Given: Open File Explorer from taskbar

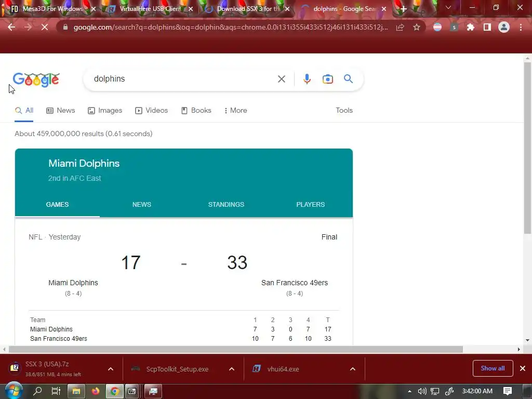Looking at the screenshot, I should 76,391.
